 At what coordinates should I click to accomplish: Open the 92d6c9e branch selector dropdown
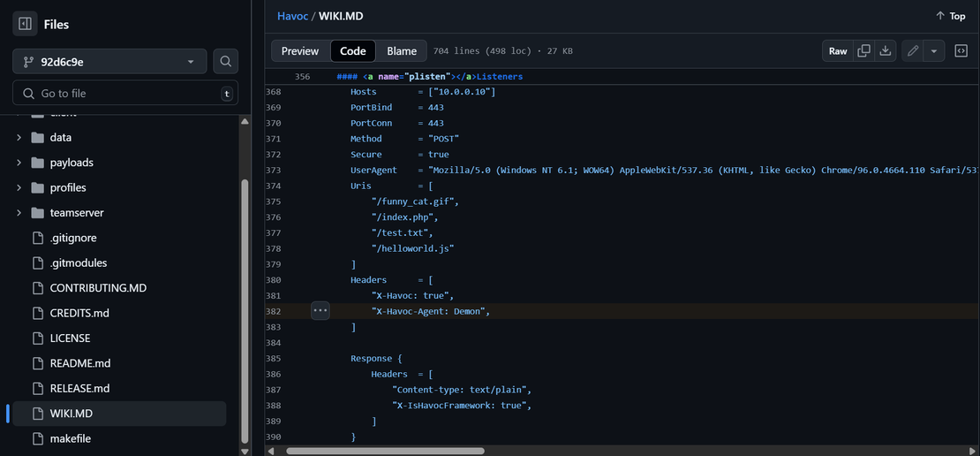pos(109,62)
